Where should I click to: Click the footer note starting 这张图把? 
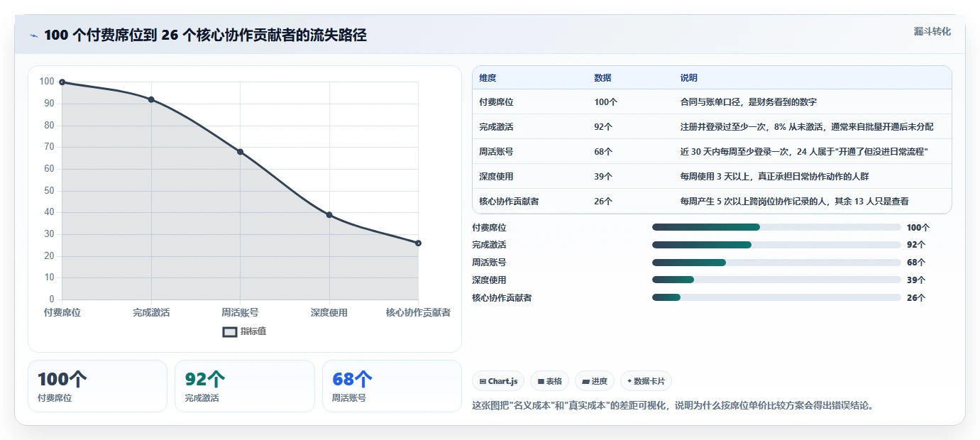click(x=673, y=406)
